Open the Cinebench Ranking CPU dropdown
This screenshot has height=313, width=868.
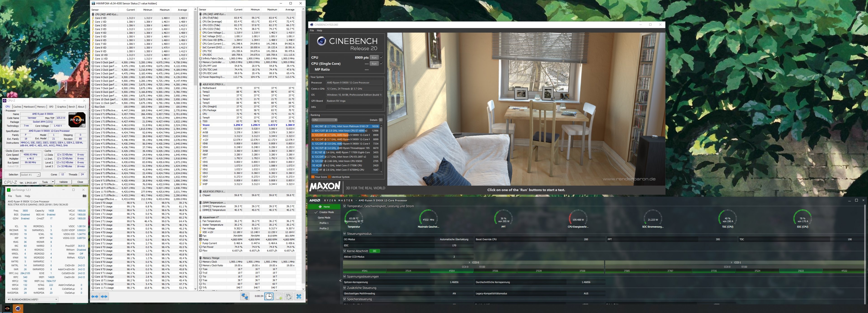325,120
